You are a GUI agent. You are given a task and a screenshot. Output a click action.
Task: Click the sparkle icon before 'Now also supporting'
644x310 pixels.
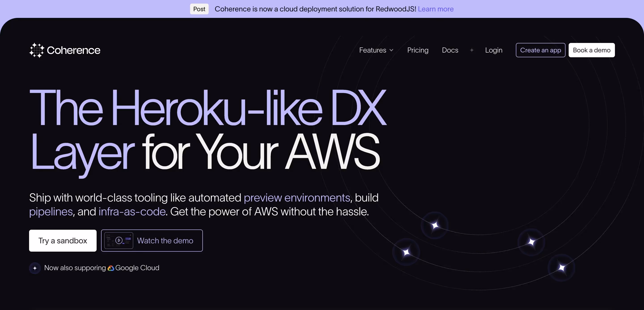pos(35,268)
